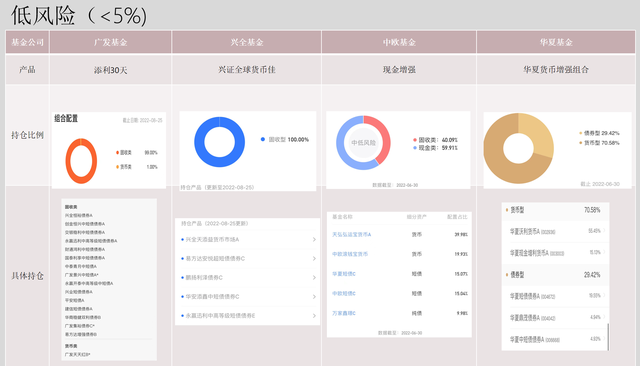640x366 pixels.
Task: Click the 配置占比 table column header
Action: (457, 217)
